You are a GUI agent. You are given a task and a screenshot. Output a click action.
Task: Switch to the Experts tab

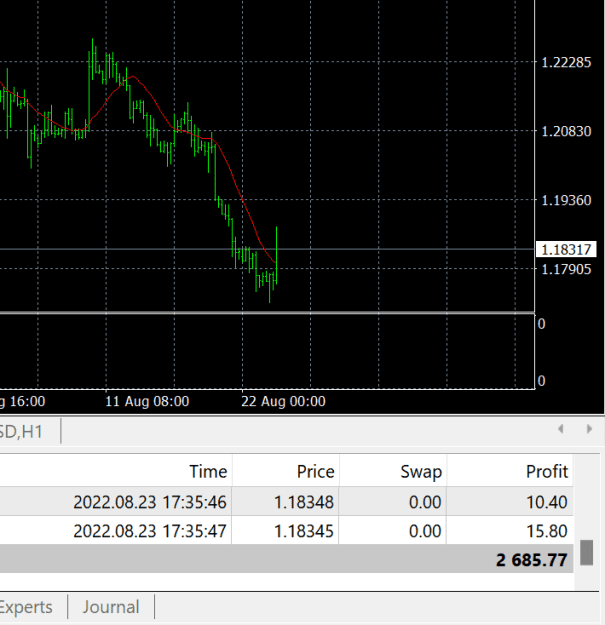[26, 607]
